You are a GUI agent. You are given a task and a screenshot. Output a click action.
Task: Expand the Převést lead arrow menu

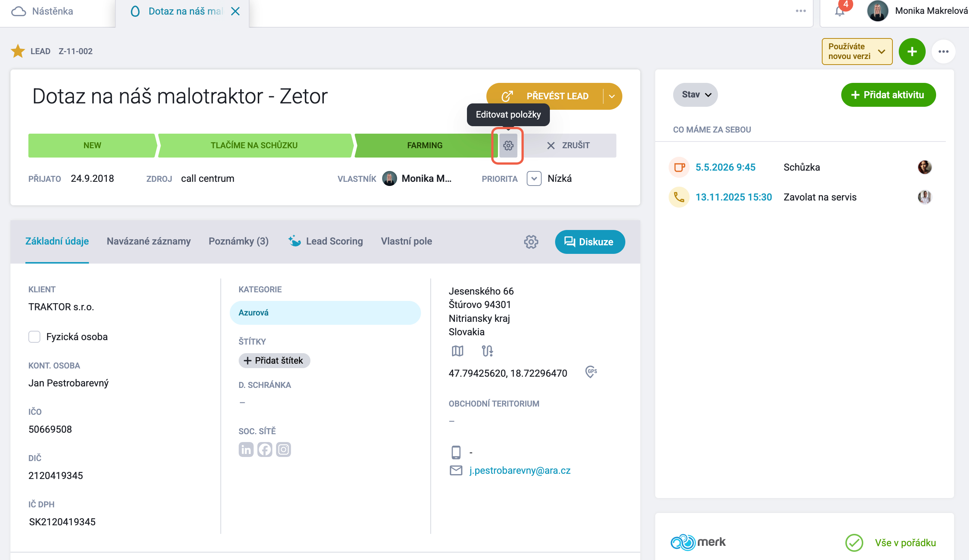[612, 96]
